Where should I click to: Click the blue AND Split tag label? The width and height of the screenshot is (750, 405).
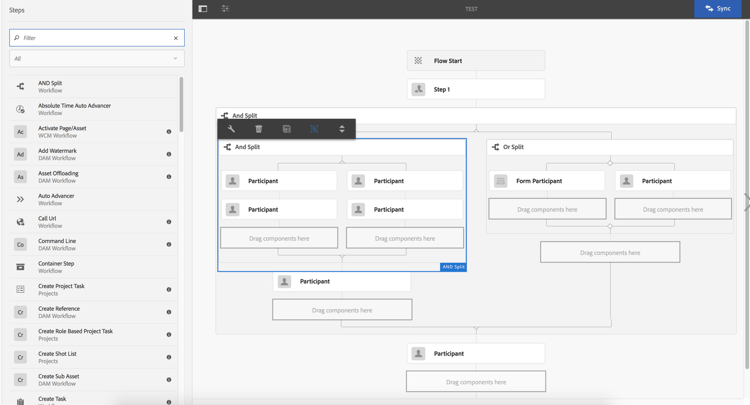453,267
